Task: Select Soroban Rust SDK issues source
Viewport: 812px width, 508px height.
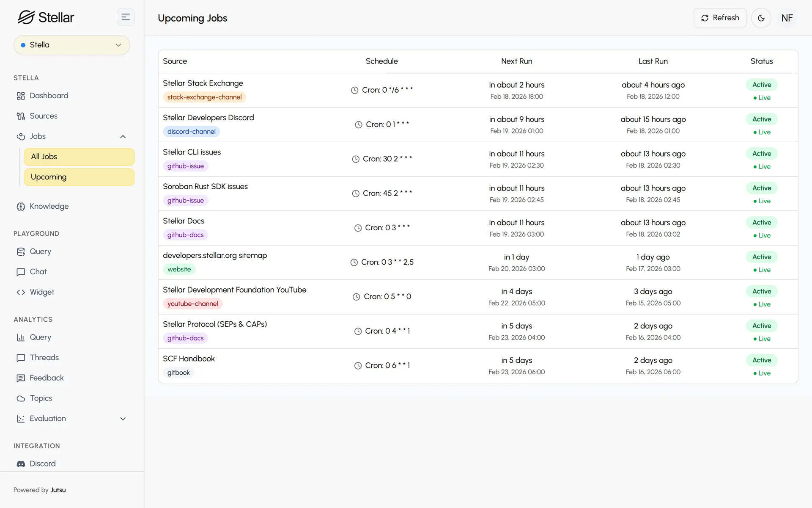Action: [x=205, y=187]
